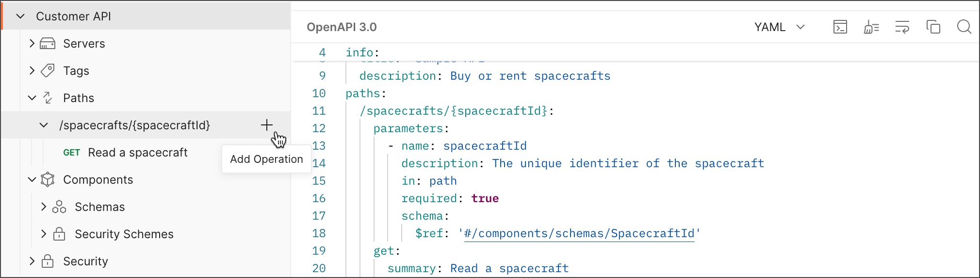Expand the Schemas node
This screenshot has height=278, width=980.
44,207
